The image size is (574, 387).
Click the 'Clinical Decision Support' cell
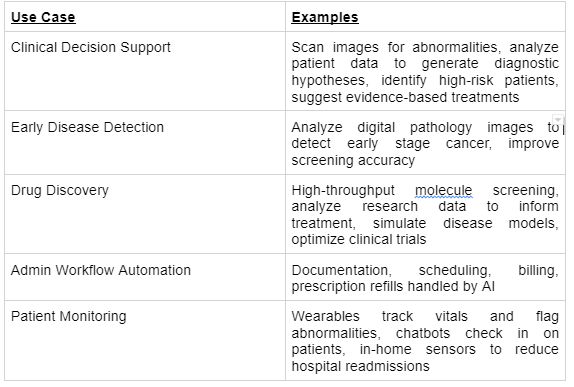145,71
